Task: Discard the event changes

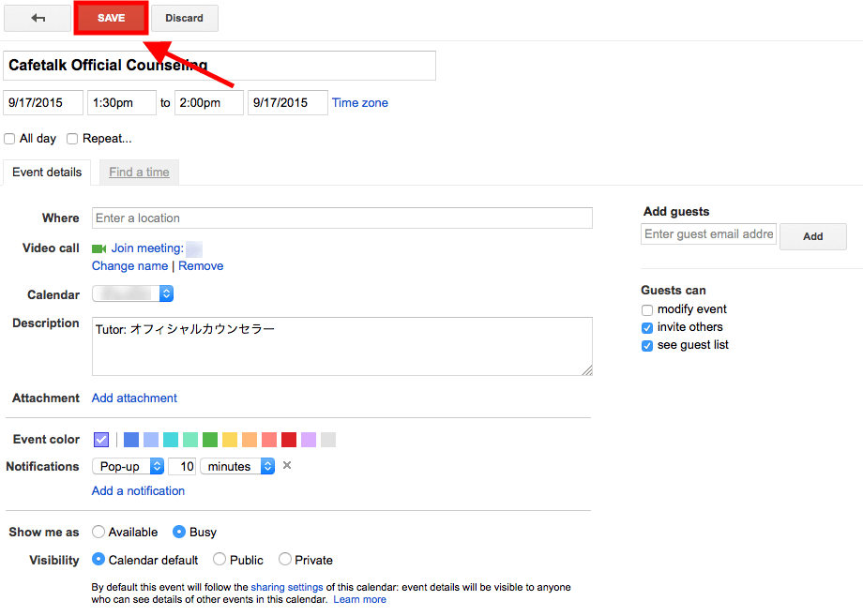Action: [x=185, y=18]
